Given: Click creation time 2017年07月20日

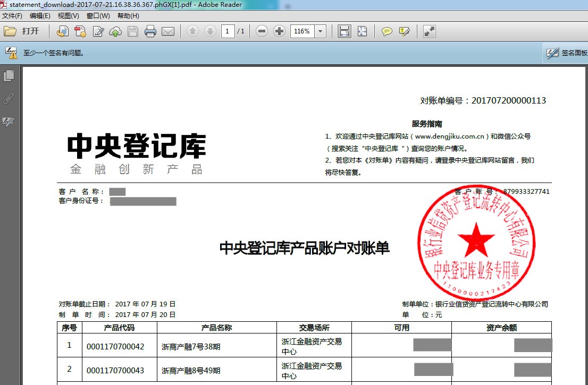Looking at the screenshot, I should pyautogui.click(x=145, y=314).
